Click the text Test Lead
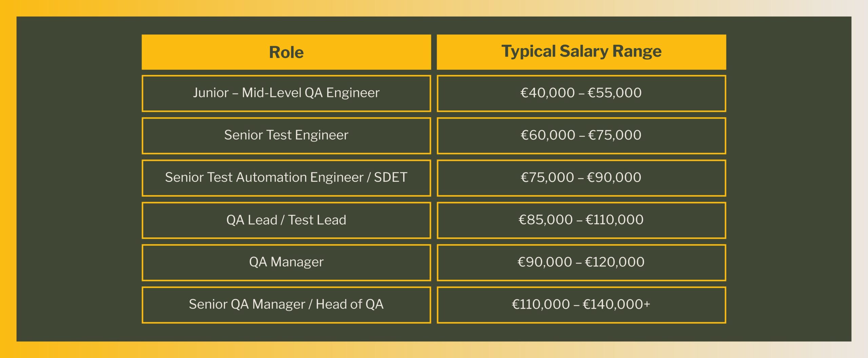The width and height of the screenshot is (868, 358). [317, 220]
